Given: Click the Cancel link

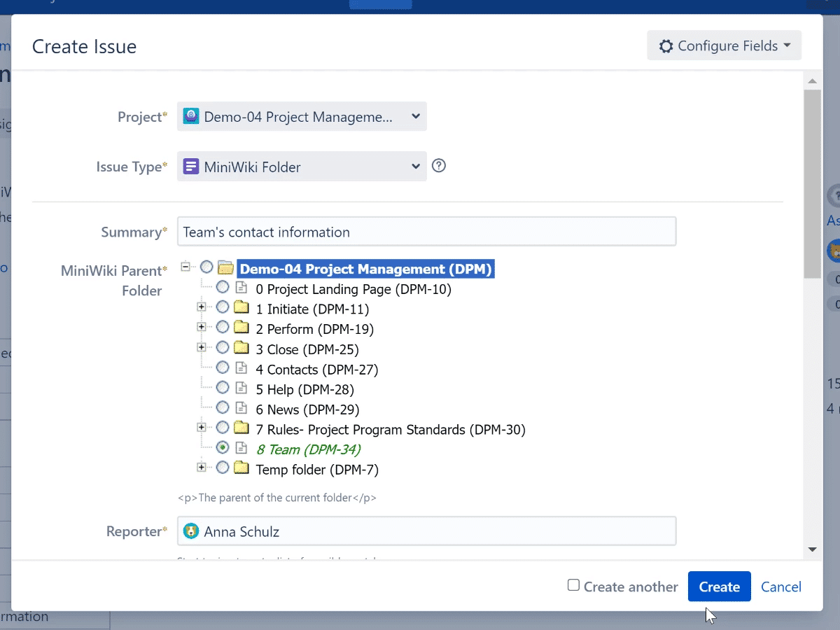Looking at the screenshot, I should pos(781,587).
